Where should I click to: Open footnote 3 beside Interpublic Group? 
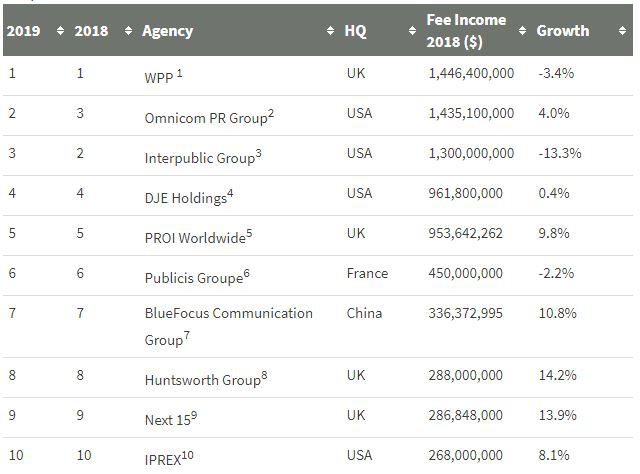258,153
